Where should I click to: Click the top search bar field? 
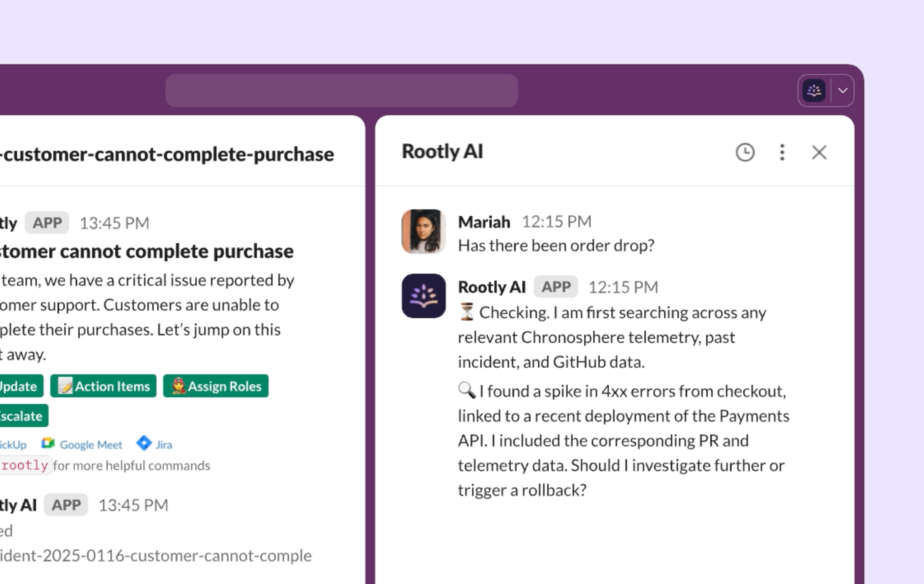coord(342,91)
